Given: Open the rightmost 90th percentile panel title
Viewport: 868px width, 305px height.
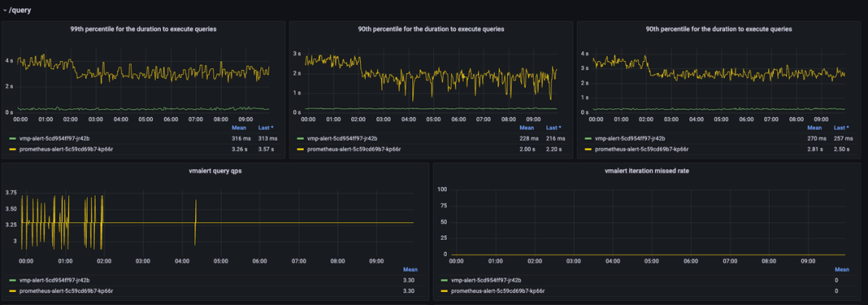Looking at the screenshot, I should [x=719, y=29].
